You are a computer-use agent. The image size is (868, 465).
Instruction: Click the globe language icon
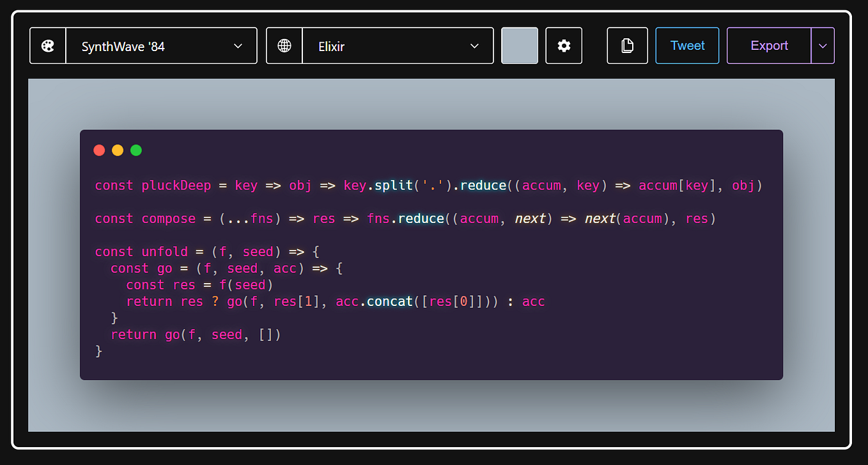(x=284, y=45)
